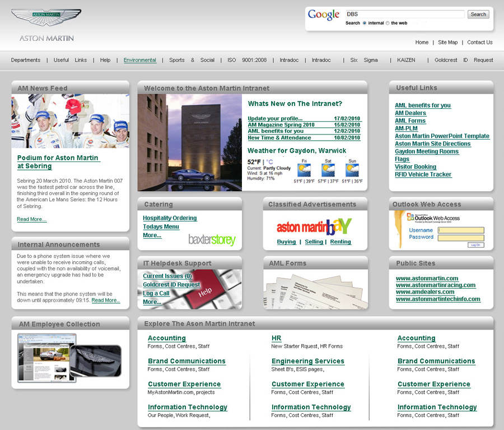504x430 pixels.
Task: Click the Outlook Log On button
Action: pos(475,245)
